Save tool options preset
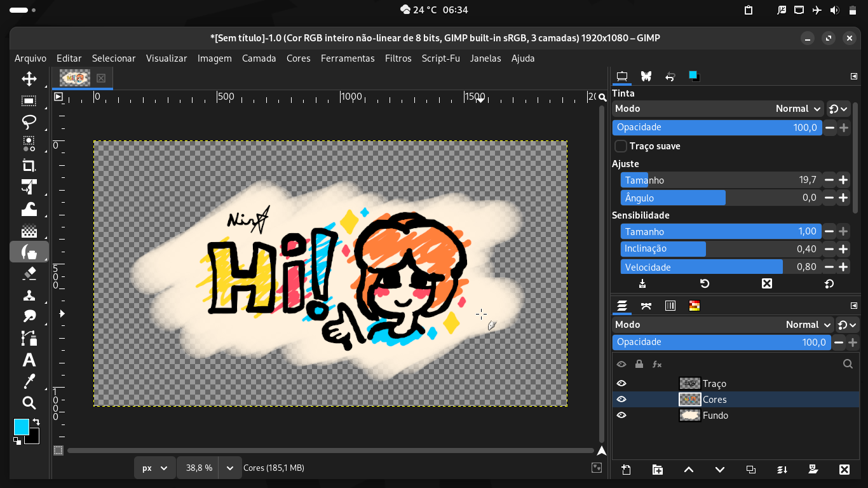The height and width of the screenshot is (488, 868). coord(642,283)
